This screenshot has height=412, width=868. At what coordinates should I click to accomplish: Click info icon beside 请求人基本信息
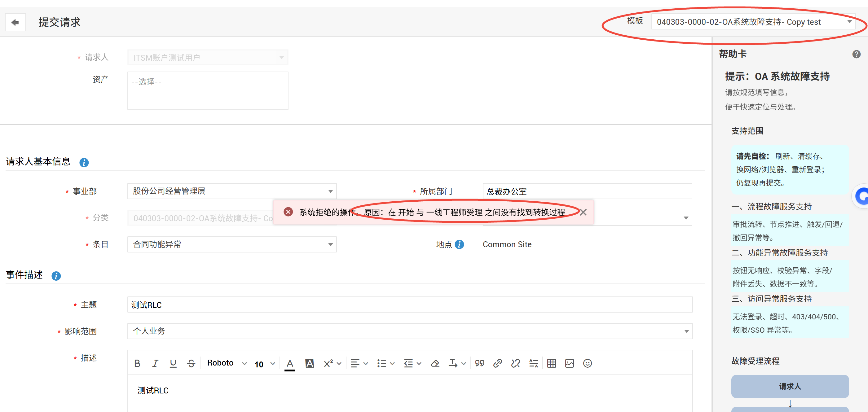pyautogui.click(x=84, y=163)
